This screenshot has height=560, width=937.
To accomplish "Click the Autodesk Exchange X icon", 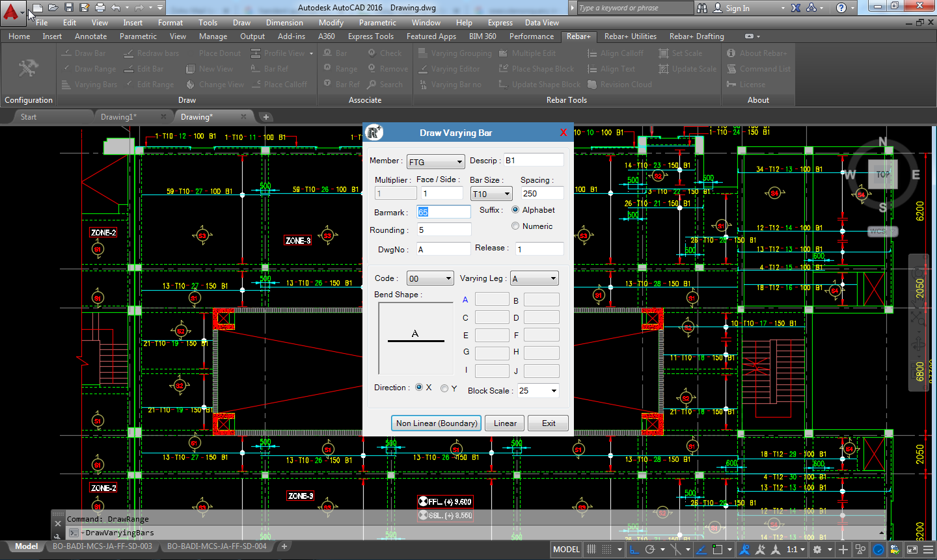I will pos(796,8).
